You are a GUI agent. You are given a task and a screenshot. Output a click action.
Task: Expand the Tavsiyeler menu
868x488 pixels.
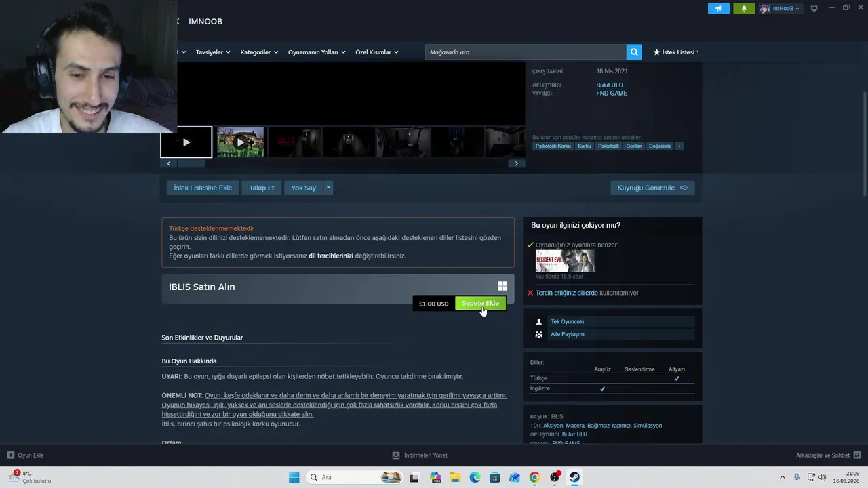point(213,52)
